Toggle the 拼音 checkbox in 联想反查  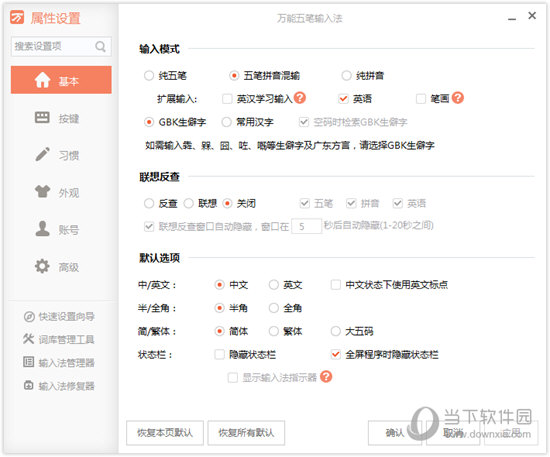pos(351,203)
